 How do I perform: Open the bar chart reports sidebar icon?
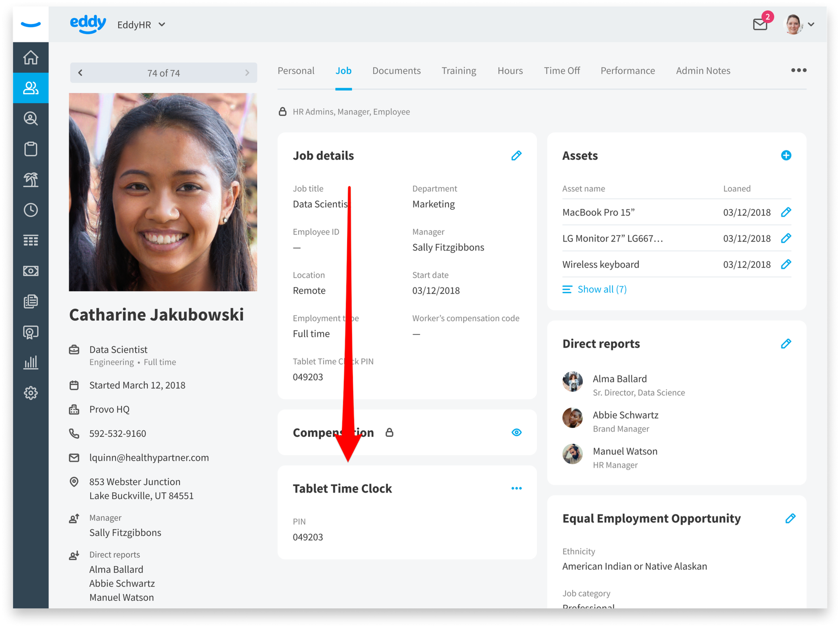point(31,362)
